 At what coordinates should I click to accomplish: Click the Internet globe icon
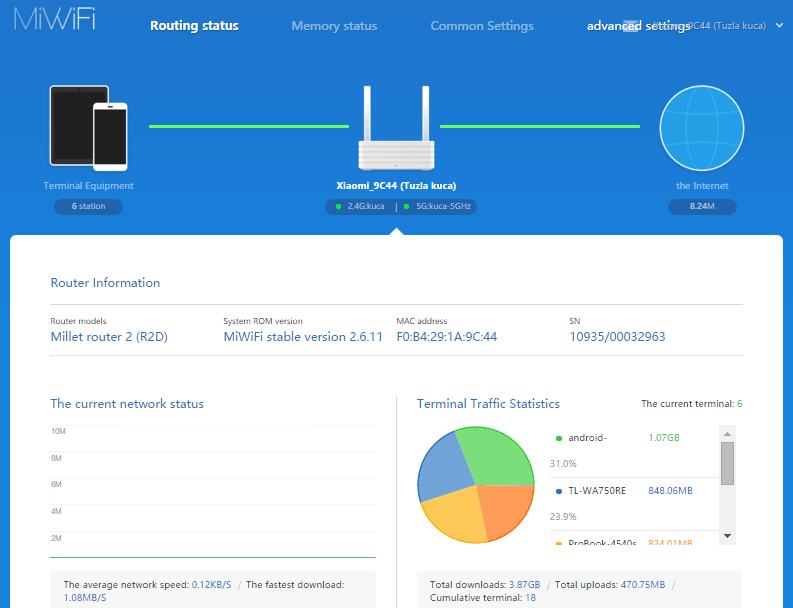(x=701, y=127)
